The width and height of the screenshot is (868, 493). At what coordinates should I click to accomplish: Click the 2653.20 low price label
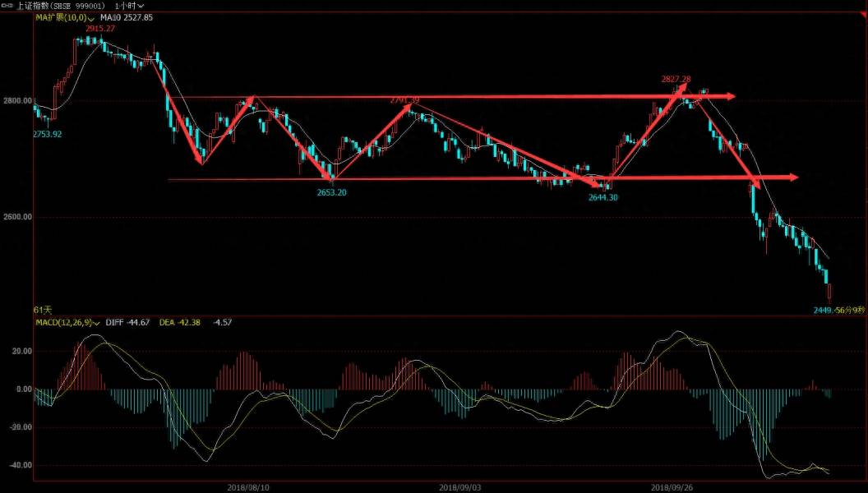(x=331, y=192)
